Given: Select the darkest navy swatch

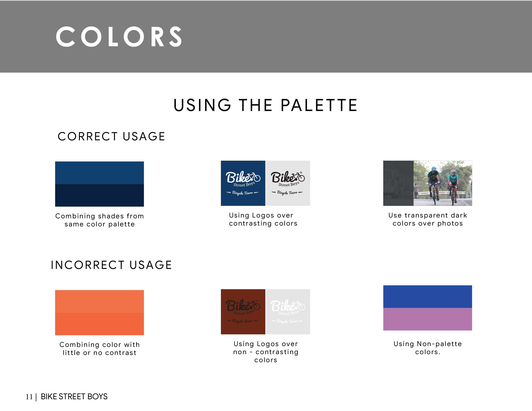Looking at the screenshot, I should pyautogui.click(x=99, y=195).
